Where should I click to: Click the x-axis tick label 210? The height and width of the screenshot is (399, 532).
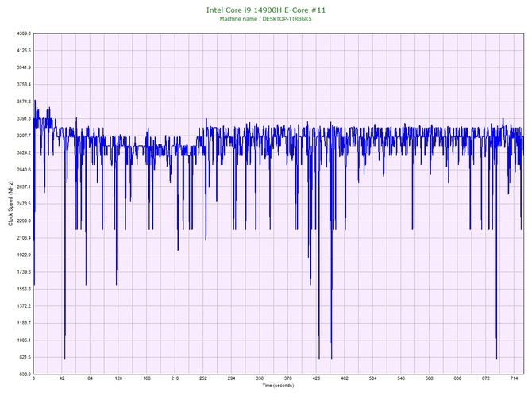pos(175,378)
